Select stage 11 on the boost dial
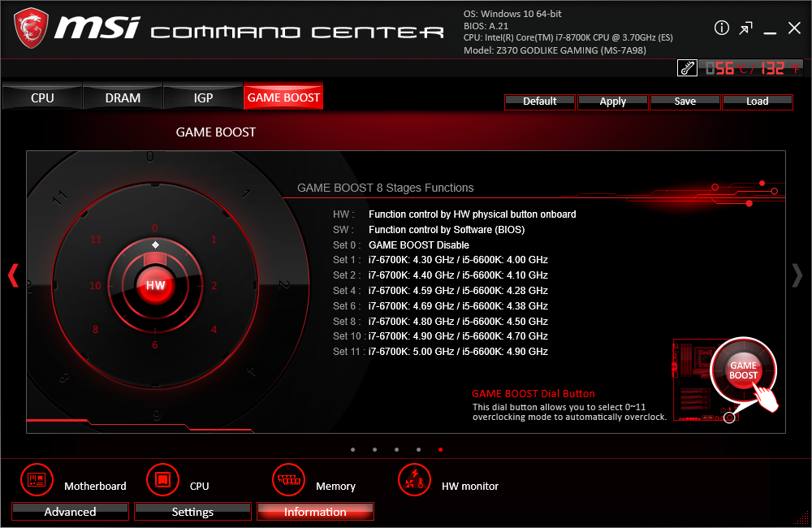This screenshot has height=528, width=812. click(96, 240)
